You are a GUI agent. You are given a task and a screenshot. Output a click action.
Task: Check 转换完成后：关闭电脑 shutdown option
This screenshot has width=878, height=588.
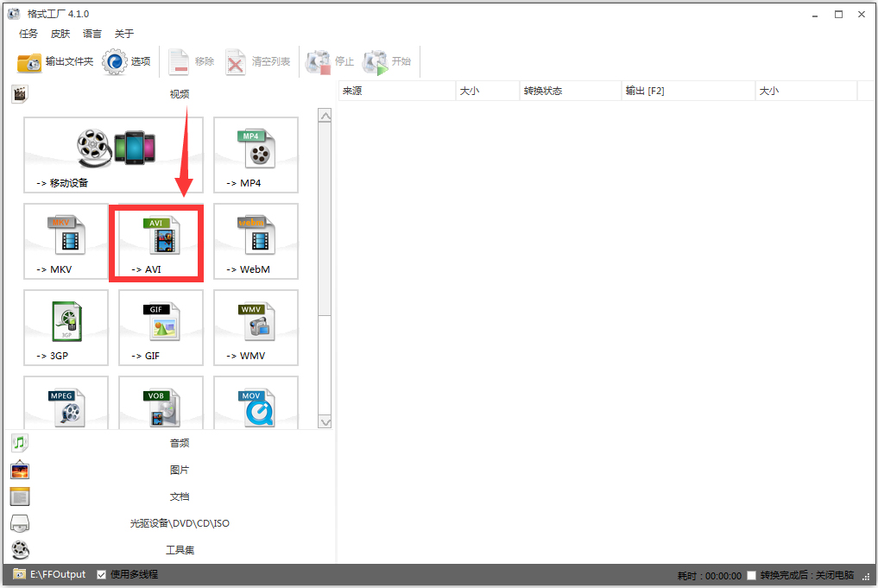752,575
